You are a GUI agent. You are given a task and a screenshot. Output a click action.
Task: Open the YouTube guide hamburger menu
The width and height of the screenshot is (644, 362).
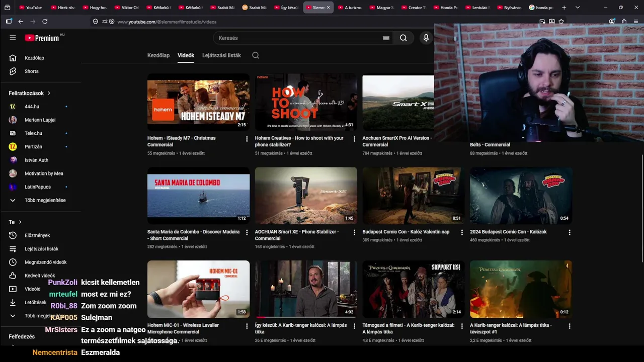[x=13, y=38]
